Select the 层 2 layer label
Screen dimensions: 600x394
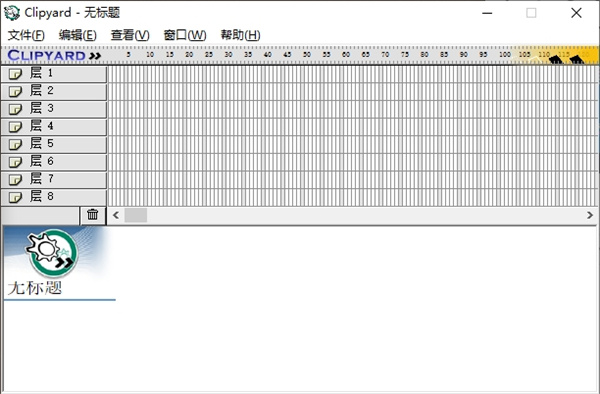coord(41,91)
